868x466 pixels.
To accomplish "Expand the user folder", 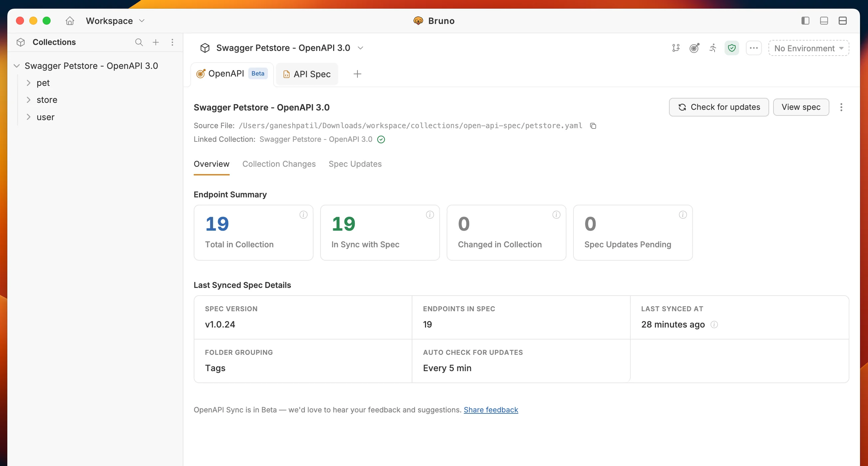I will tap(29, 117).
